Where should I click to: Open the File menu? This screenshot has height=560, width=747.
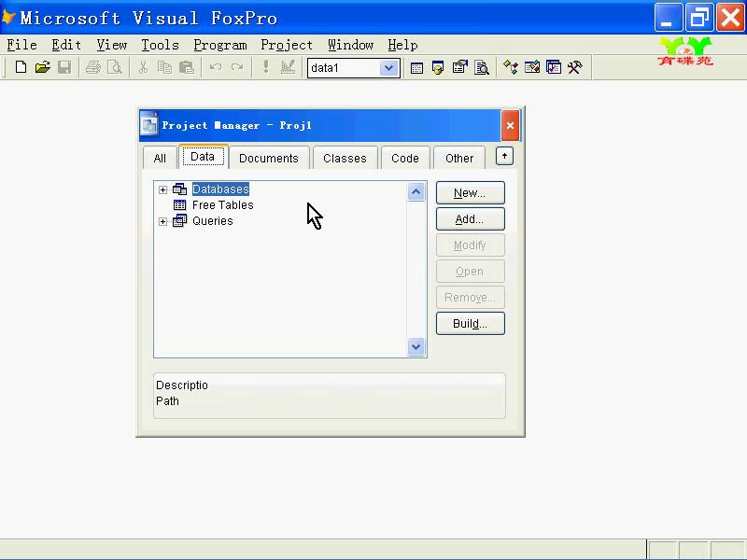coord(21,45)
